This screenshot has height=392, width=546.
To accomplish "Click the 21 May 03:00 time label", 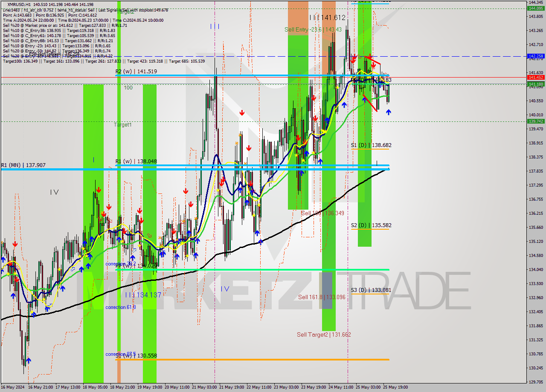I will pyautogui.click(x=204, y=387).
